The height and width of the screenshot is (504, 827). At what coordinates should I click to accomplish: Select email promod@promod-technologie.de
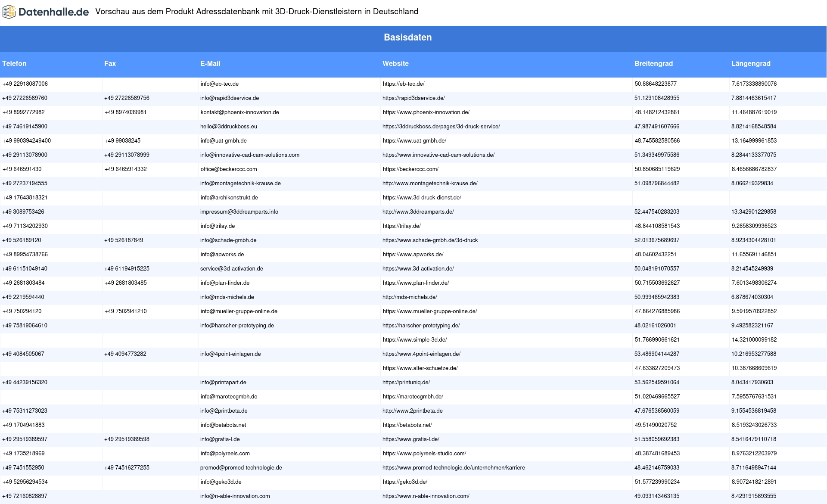tap(241, 468)
